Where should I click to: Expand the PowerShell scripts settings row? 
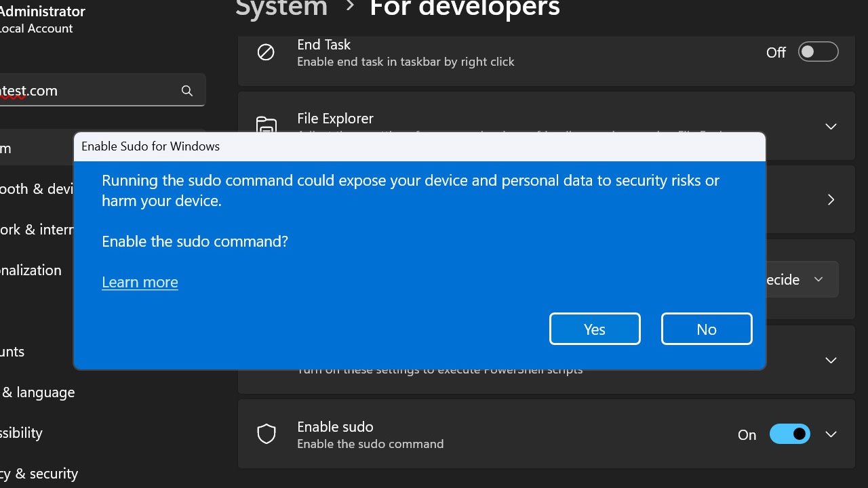[831, 360]
